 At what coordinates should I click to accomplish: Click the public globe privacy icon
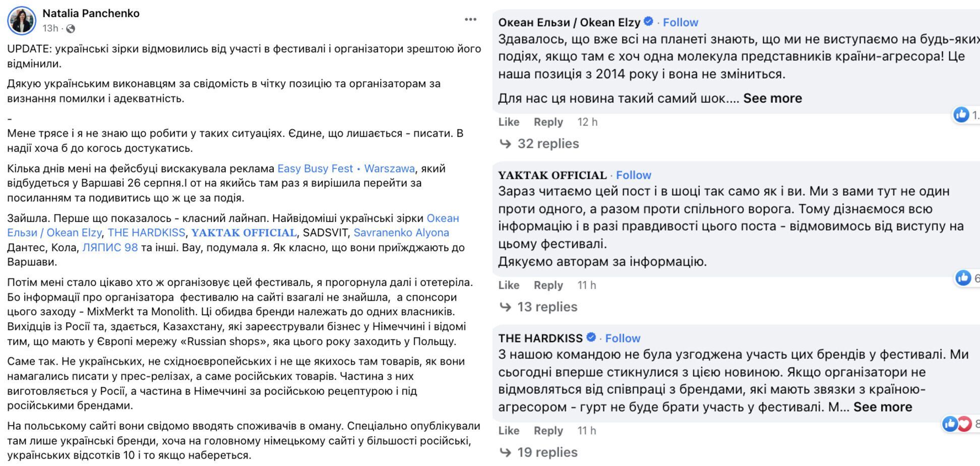[71, 29]
